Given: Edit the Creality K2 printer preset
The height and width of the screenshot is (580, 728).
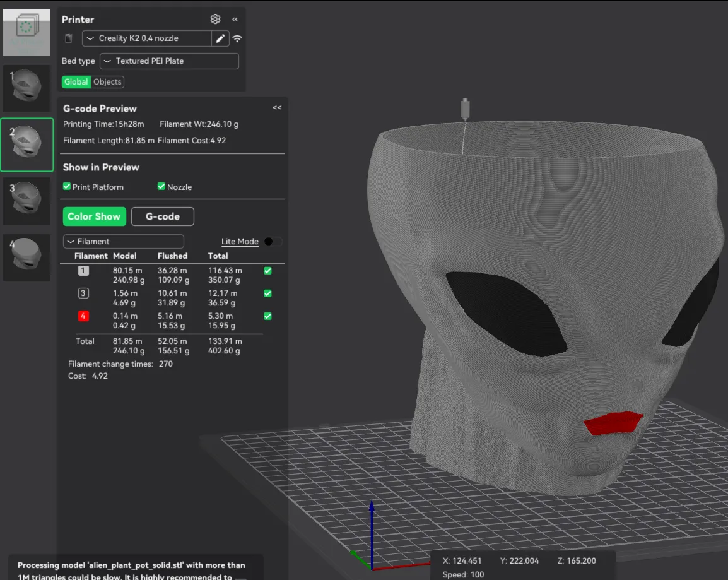Looking at the screenshot, I should (x=220, y=38).
